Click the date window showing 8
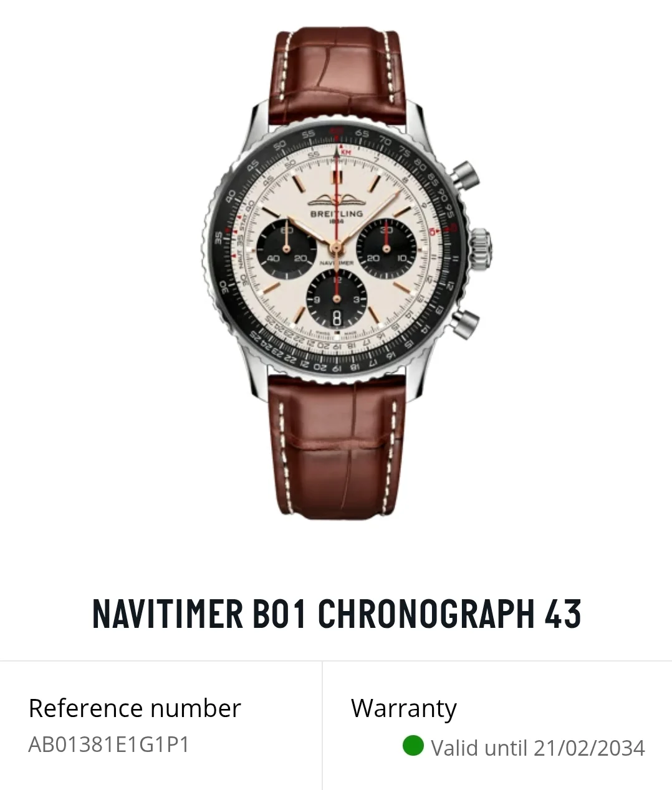Image resolution: width=672 pixels, height=790 pixels. 337,318
